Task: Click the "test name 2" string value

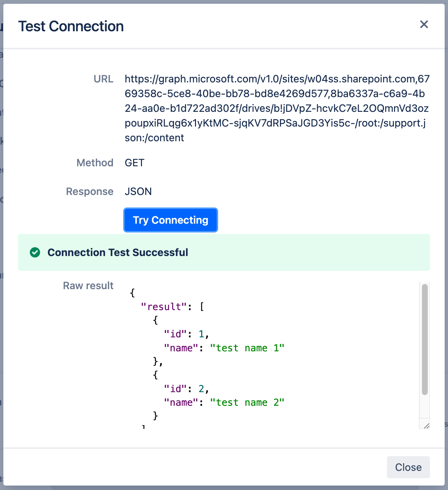Action: (247, 402)
